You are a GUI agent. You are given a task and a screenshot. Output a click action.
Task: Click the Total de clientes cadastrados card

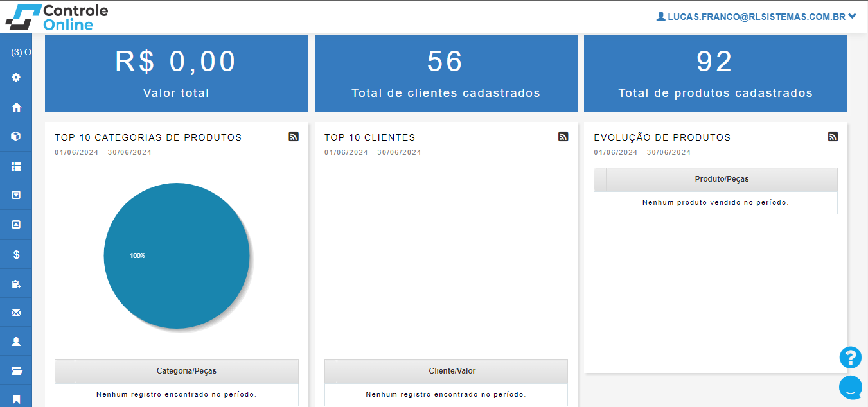(446, 74)
